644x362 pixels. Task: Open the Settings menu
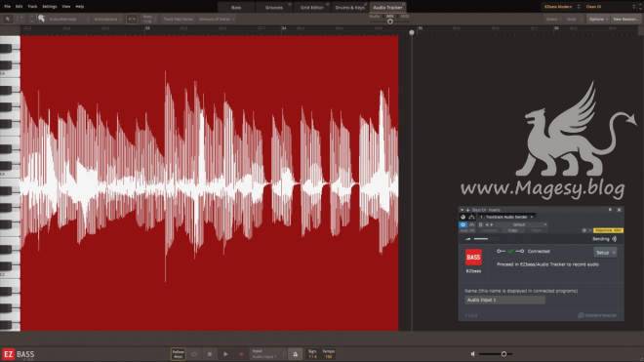click(50, 7)
